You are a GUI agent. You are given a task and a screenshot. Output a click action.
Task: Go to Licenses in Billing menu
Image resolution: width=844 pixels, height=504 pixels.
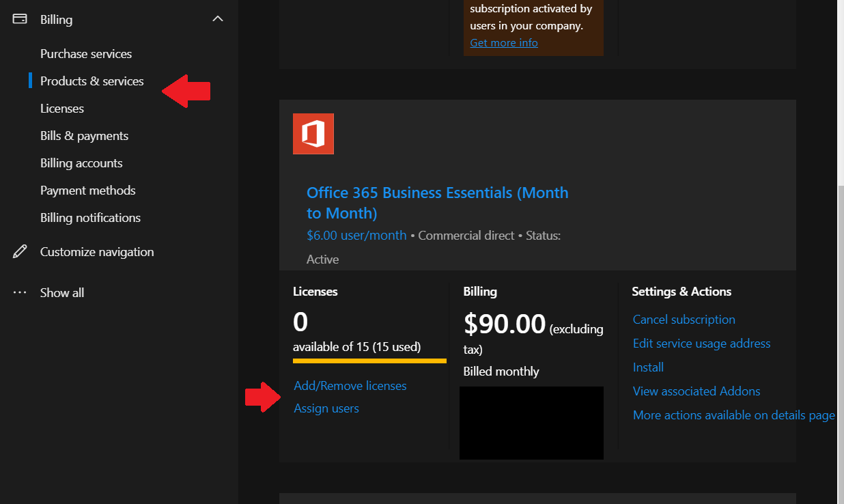coord(62,109)
